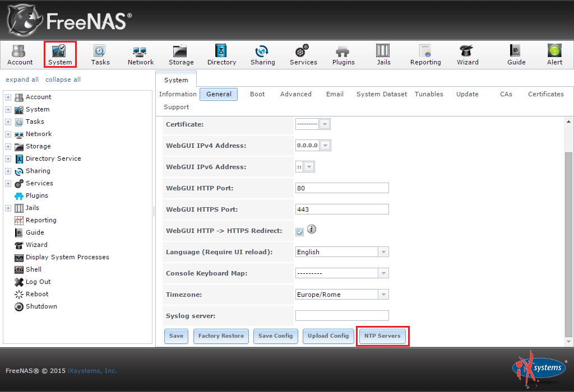Open Storage from the top toolbar
Image resolution: width=574 pixels, height=392 pixels.
(181, 55)
